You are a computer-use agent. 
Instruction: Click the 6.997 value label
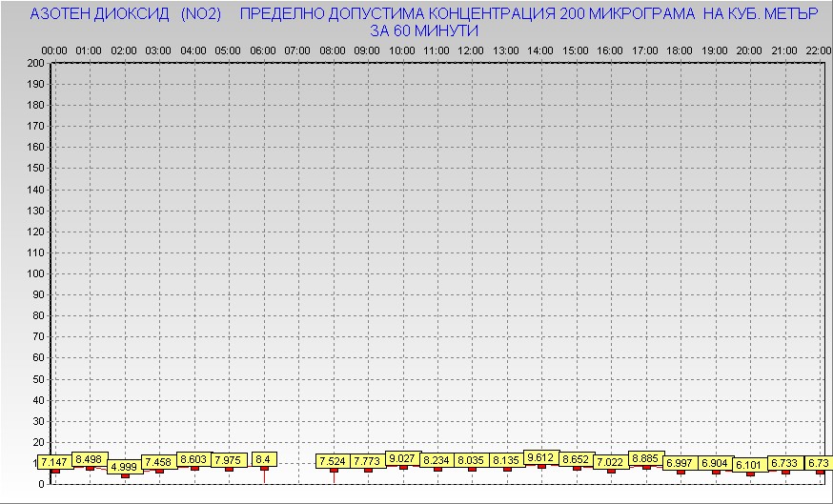(681, 463)
